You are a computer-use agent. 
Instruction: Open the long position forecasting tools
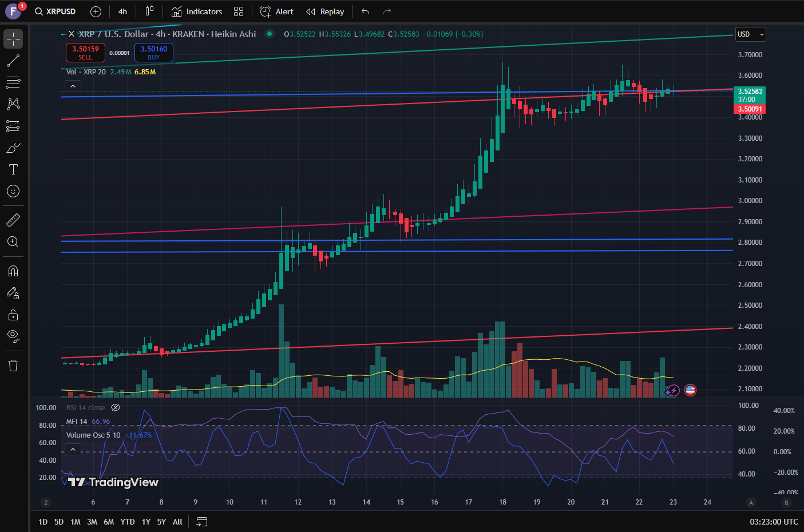[13, 126]
